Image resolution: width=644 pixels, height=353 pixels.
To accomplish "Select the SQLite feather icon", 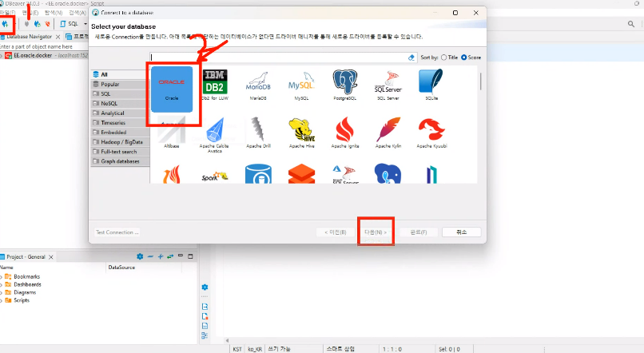I will (431, 85).
